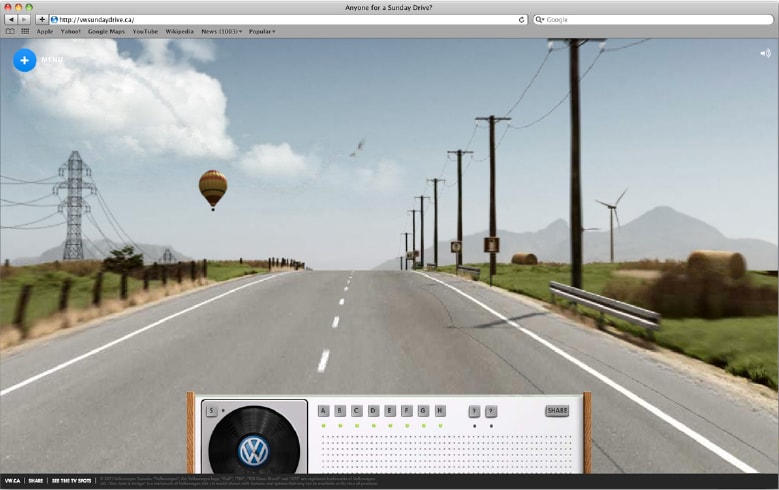Click the SHARE button on the radio
Image resolution: width=779 pixels, height=490 pixels.
point(557,410)
